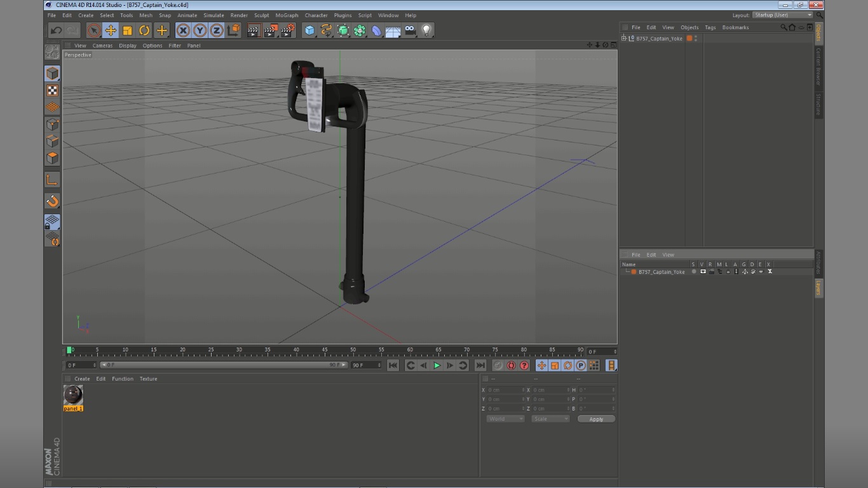Click the timeline preview range bar

(224, 365)
